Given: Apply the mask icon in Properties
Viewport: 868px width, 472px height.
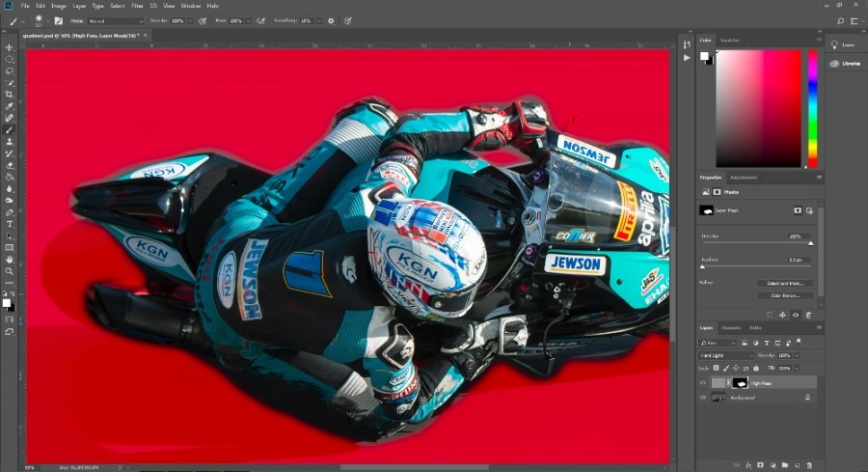Looking at the screenshot, I should click(783, 315).
